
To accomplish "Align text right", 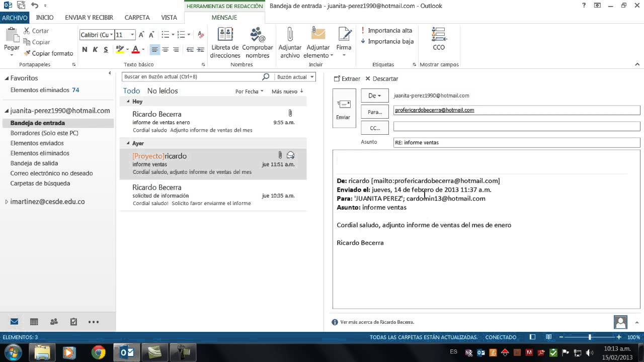I will [176, 49].
